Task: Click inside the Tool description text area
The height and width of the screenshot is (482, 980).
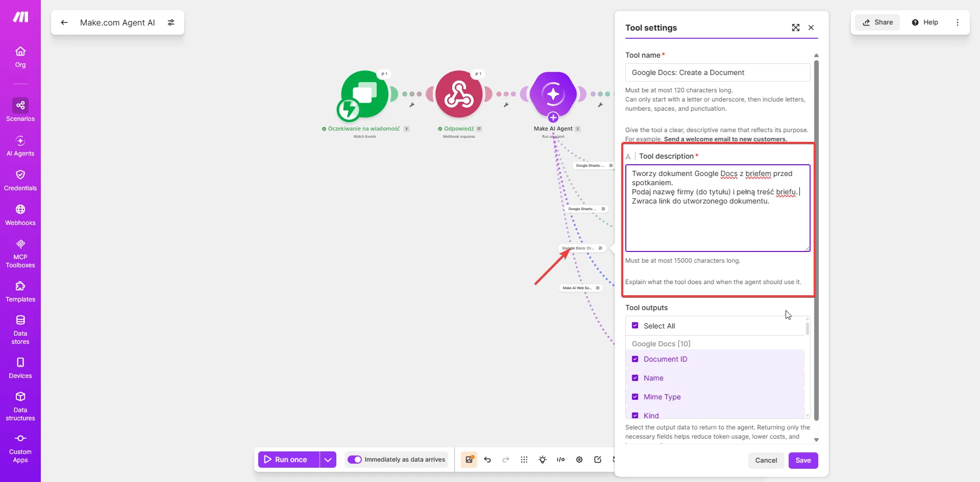Action: click(x=718, y=208)
